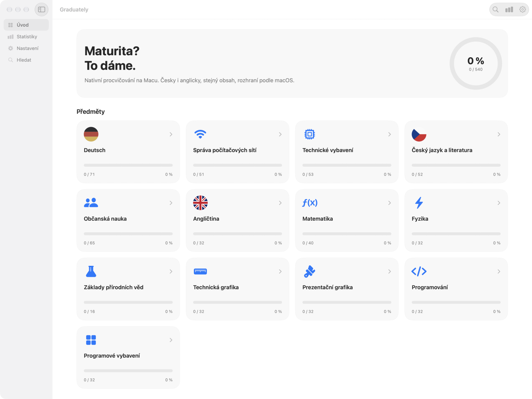
Task: Click the Deutsch progress bar
Action: (x=128, y=165)
